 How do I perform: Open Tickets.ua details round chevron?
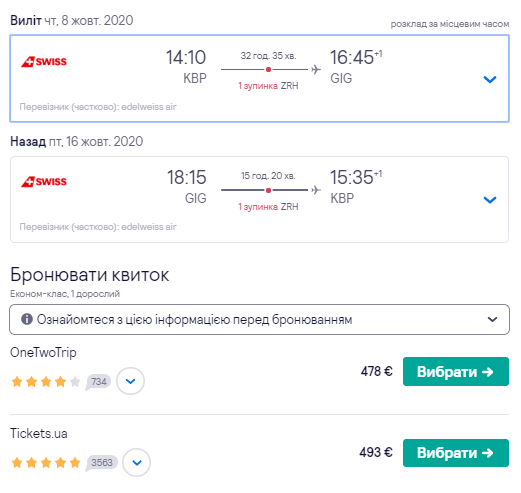point(137,462)
